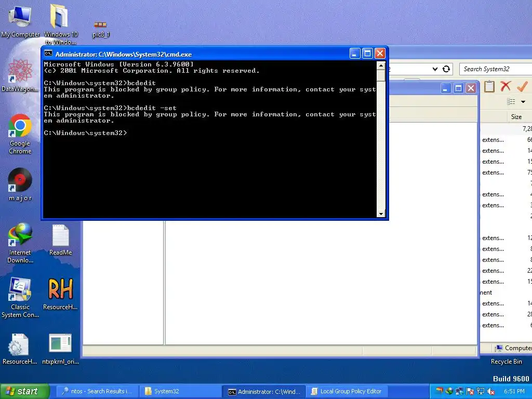Image resolution: width=532 pixels, height=399 pixels.
Task: Switch to ntos - Search Results taskbar button
Action: pos(97,391)
